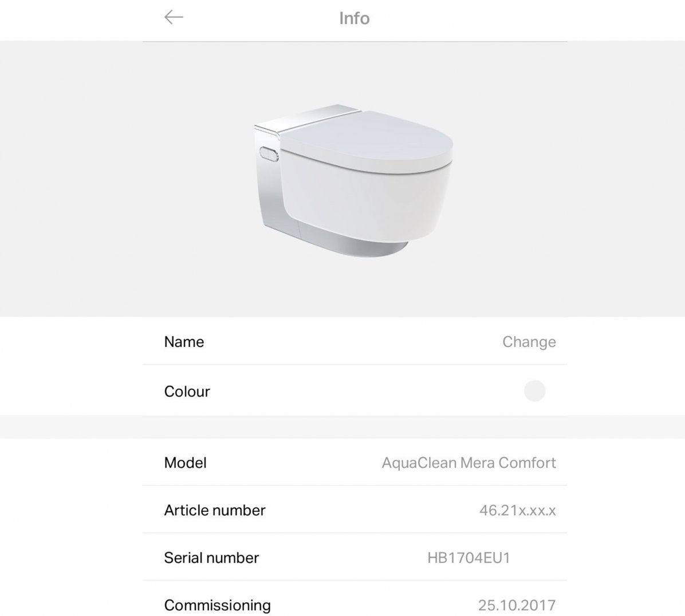
Task: Click the HB1704EU1 serial value
Action: (469, 558)
